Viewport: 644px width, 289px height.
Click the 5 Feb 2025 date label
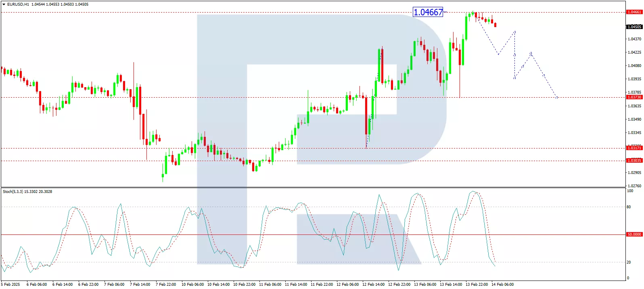(x=10, y=285)
